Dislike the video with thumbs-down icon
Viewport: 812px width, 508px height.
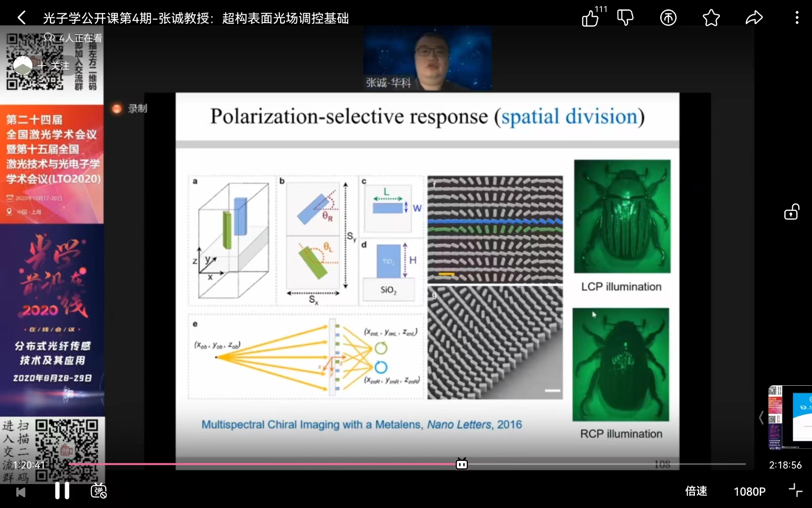pyautogui.click(x=625, y=18)
